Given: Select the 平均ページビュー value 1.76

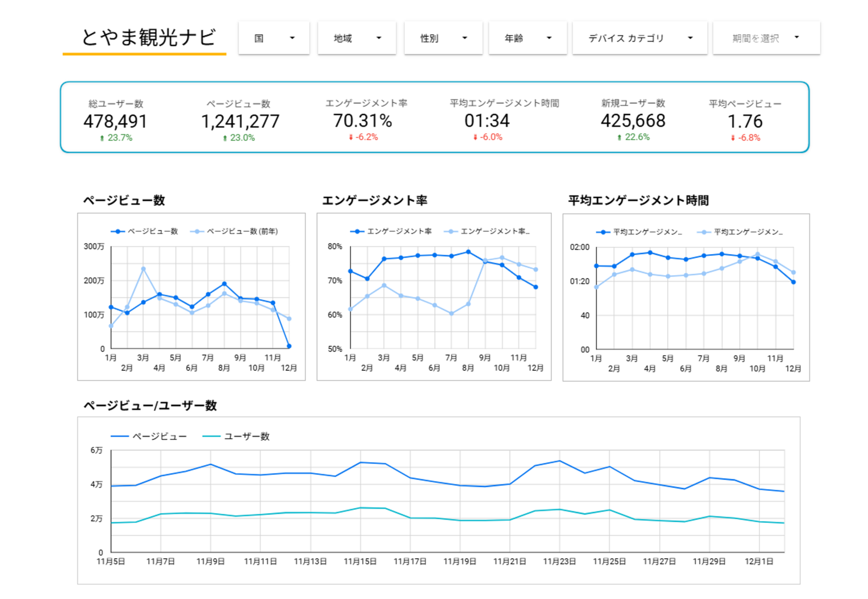Looking at the screenshot, I should coord(745,121).
